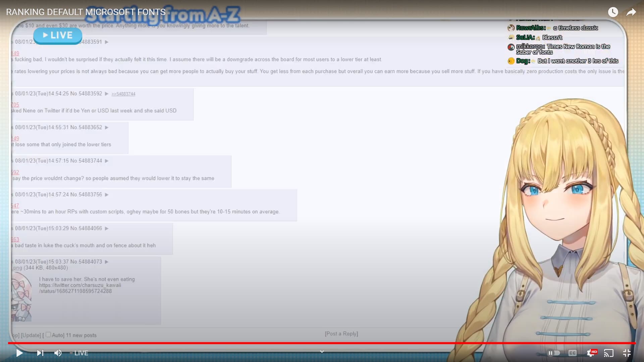Open the .png file link in post 54884073
Viewport: 644px width, 362px height.
[17, 268]
